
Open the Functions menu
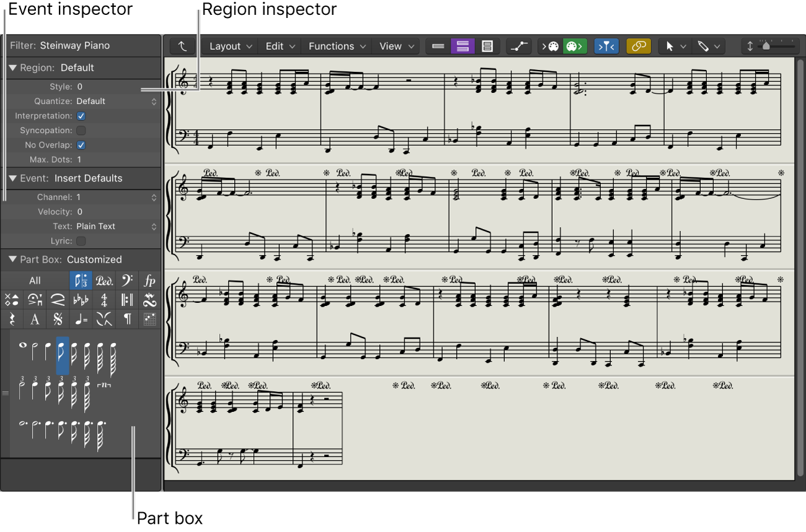331,45
